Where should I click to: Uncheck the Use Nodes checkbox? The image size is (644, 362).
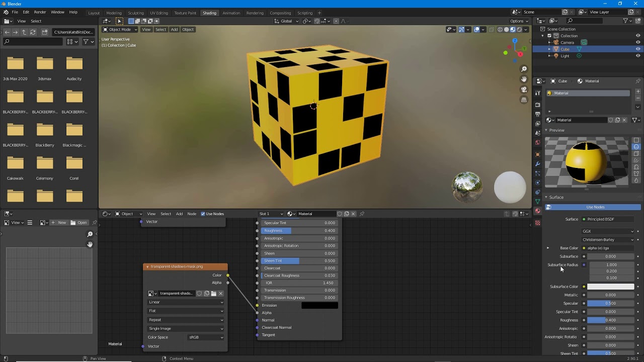(x=203, y=214)
